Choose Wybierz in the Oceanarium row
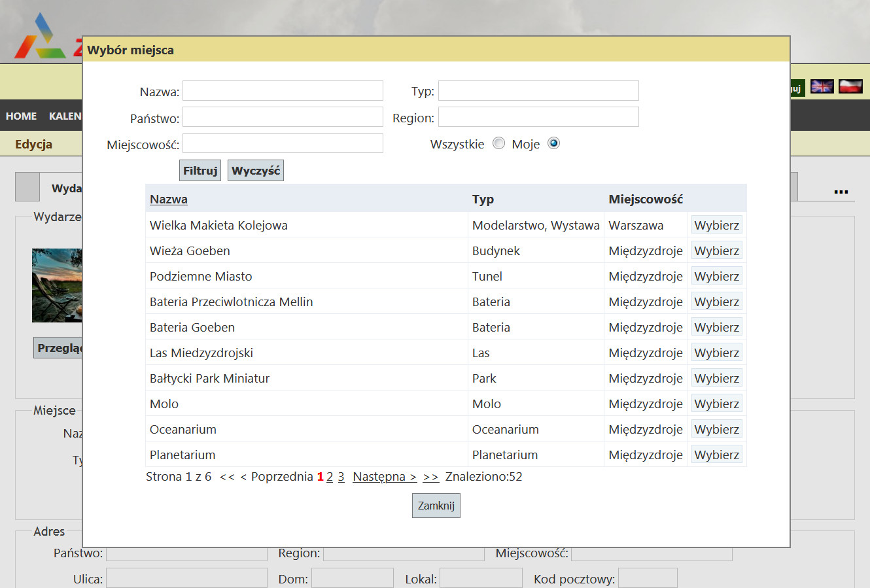The width and height of the screenshot is (870, 588). coord(717,429)
